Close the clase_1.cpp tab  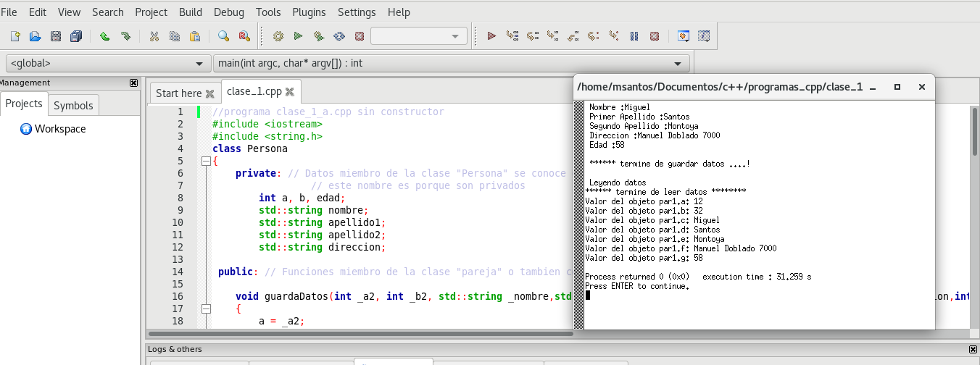[x=289, y=92]
